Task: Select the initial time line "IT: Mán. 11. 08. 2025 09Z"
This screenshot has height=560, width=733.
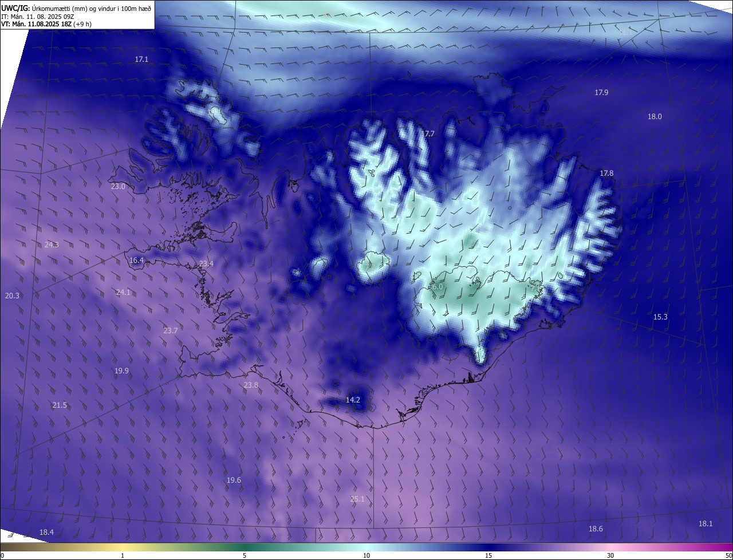Action: [38, 16]
